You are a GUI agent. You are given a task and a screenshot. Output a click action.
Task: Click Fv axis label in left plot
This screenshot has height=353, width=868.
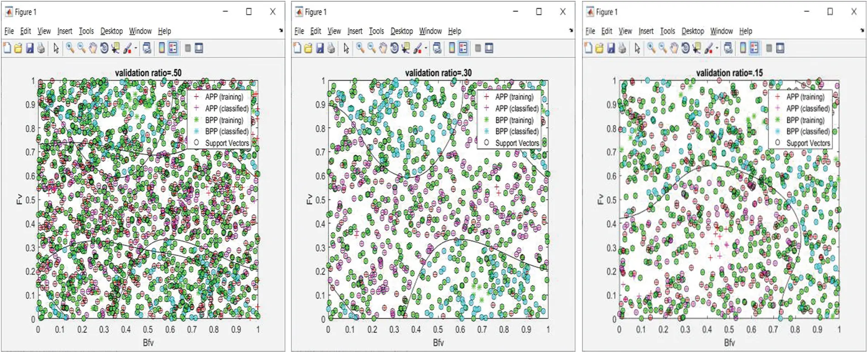19,199
